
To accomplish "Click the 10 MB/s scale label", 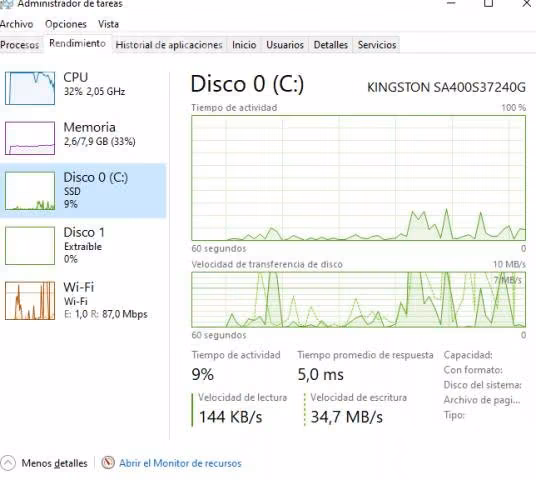I will (509, 264).
